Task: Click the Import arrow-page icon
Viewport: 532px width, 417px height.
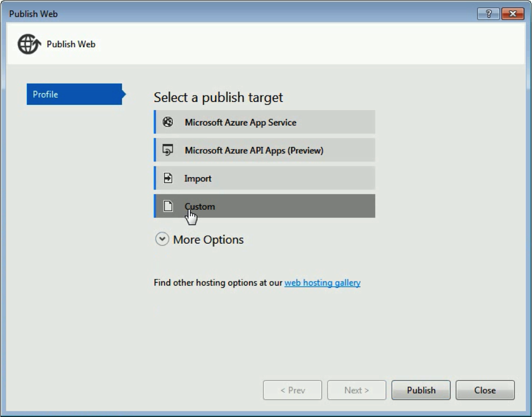Action: (168, 178)
